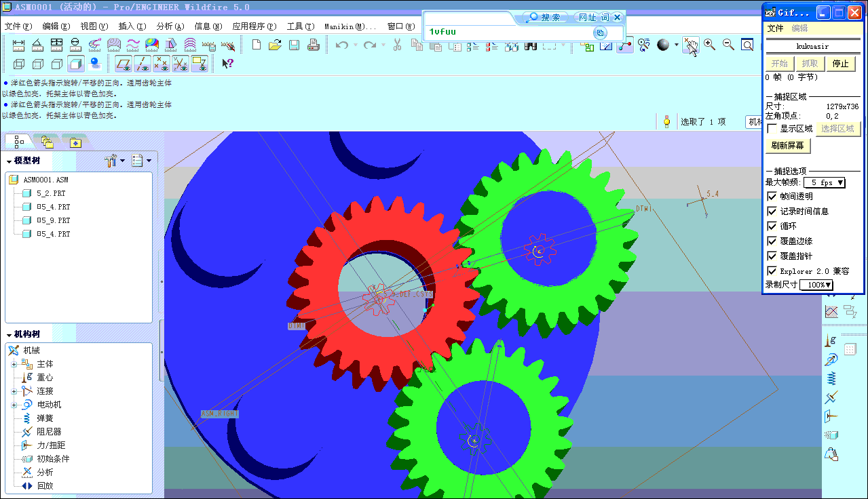This screenshot has width=868, height=499.
Task: Open the 5 fps frame rate dropdown
Action: pyautogui.click(x=825, y=182)
